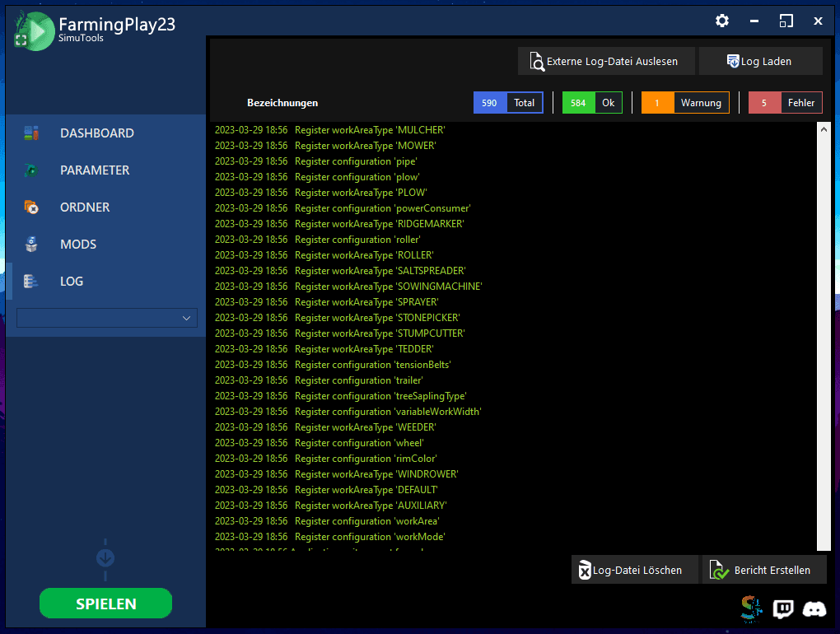
Task: Expand the dropdown below LOG
Action: (107, 318)
